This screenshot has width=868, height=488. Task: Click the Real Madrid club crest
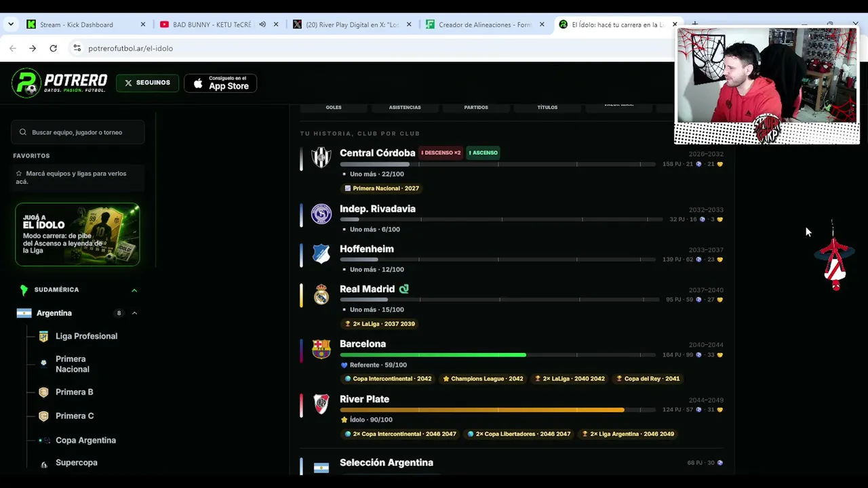(x=321, y=294)
